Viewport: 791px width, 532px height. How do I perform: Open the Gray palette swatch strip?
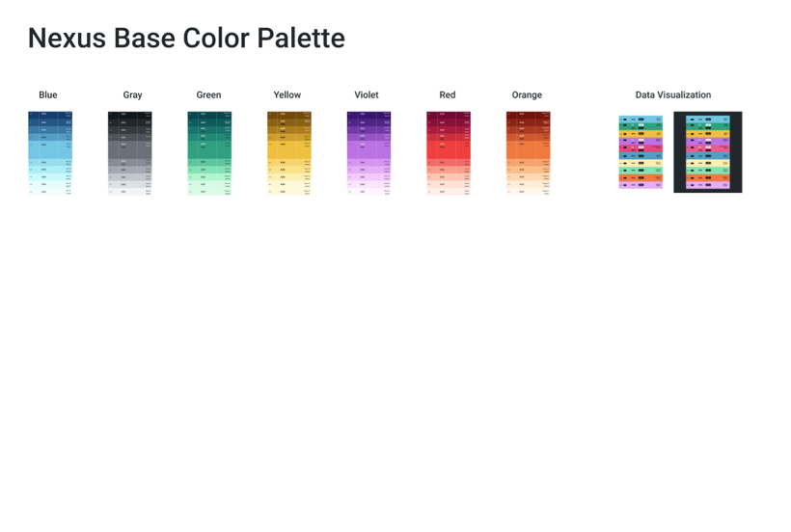pos(130,154)
